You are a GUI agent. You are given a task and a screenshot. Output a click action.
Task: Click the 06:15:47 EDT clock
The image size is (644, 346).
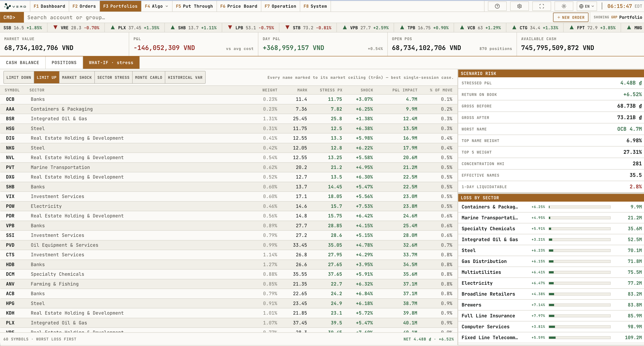click(x=625, y=6)
